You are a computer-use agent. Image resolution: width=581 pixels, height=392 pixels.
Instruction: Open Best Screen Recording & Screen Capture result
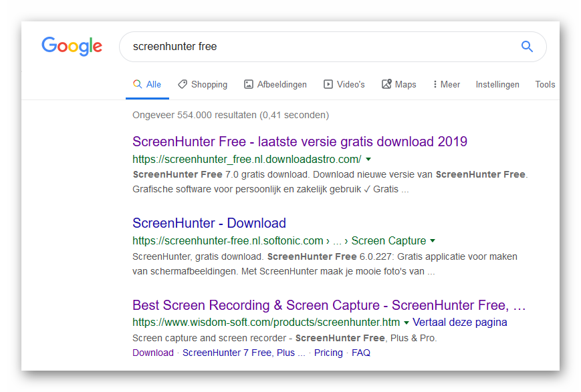coord(329,305)
